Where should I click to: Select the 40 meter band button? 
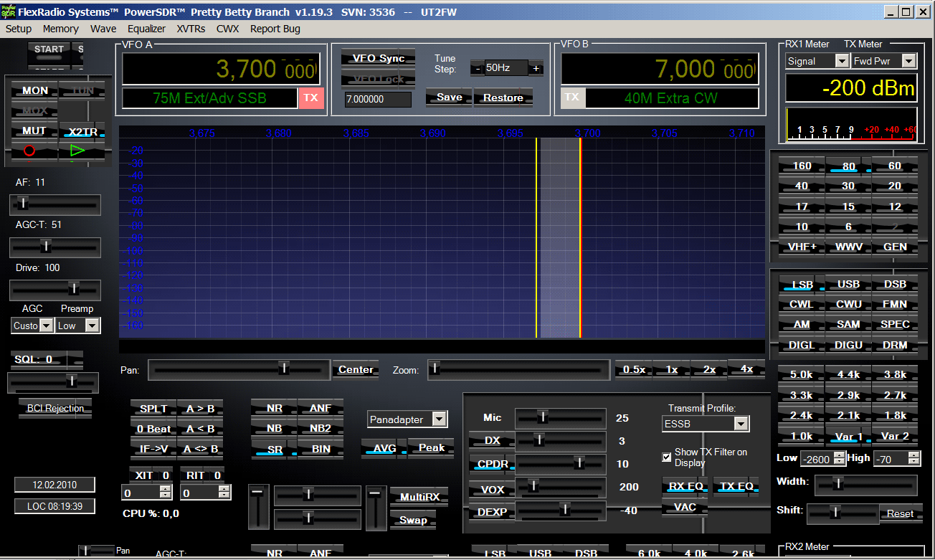(x=801, y=186)
